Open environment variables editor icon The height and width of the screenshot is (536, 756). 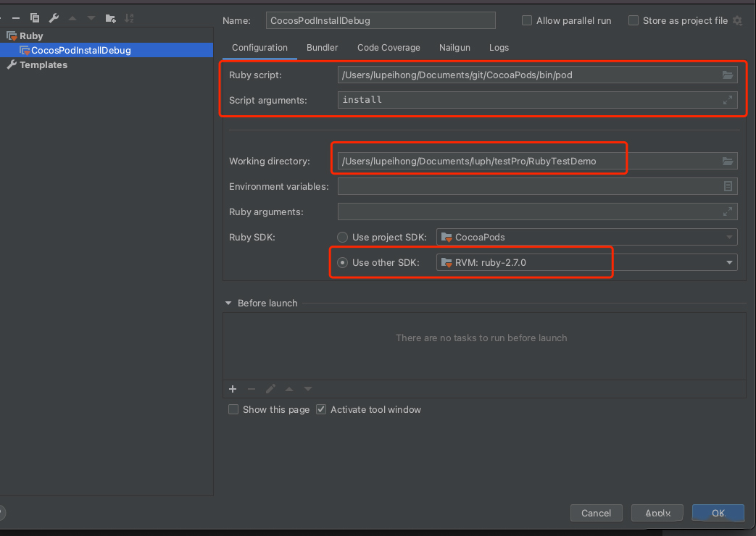pyautogui.click(x=728, y=186)
